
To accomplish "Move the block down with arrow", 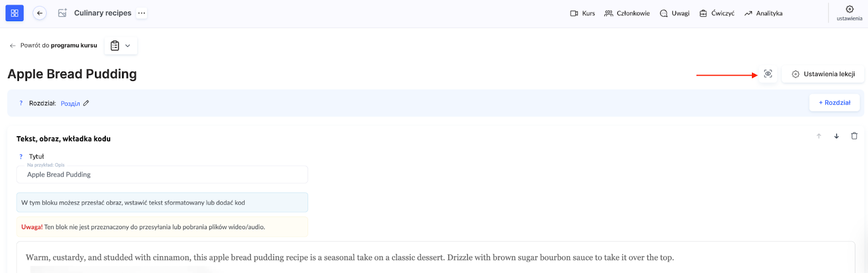I will coord(837,136).
